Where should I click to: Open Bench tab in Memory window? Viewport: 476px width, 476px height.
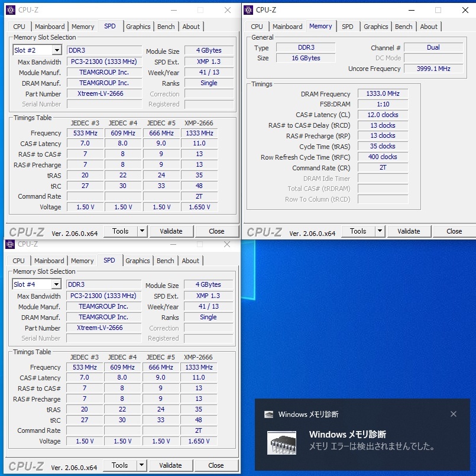[404, 27]
